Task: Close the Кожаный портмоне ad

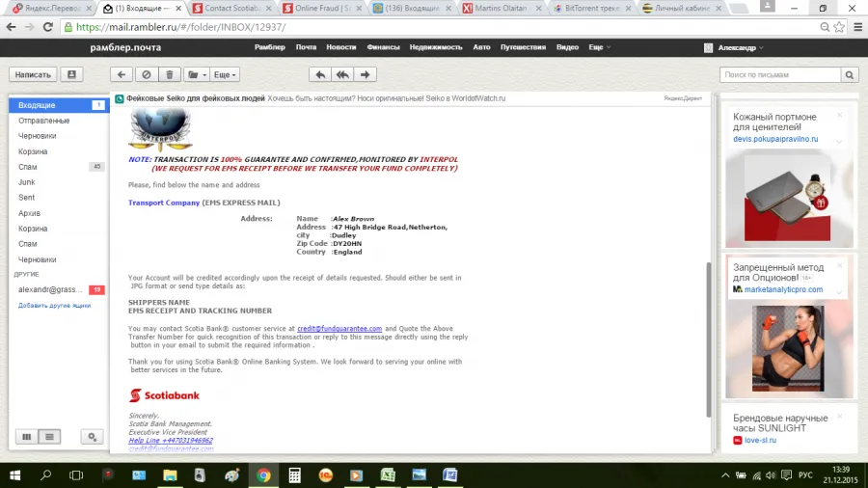Action: click(840, 115)
